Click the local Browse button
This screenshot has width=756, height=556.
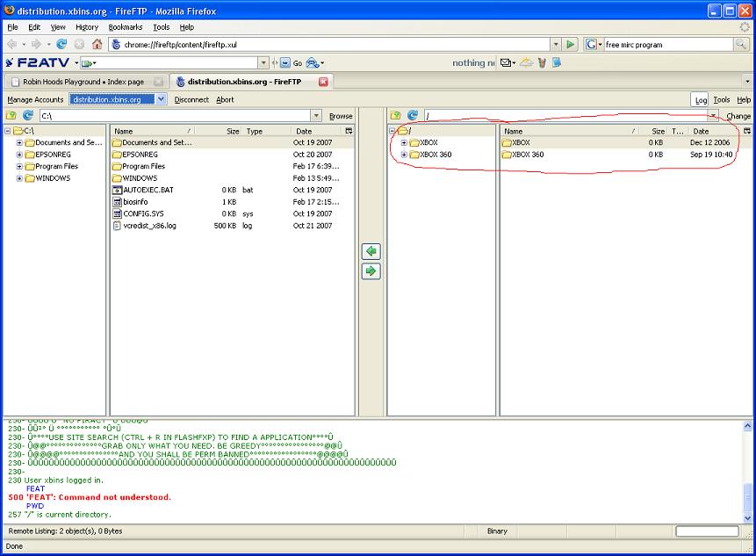[341, 116]
